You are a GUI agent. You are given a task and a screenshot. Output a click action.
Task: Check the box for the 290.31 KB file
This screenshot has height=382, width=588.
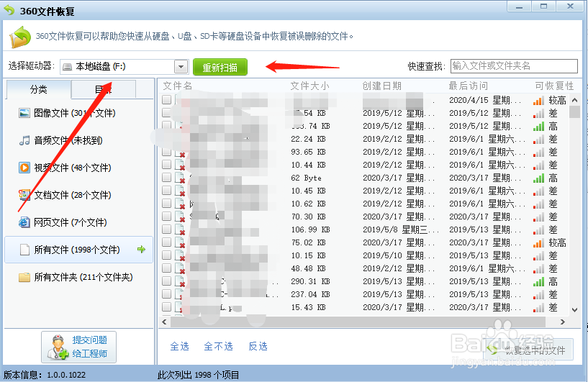167,281
